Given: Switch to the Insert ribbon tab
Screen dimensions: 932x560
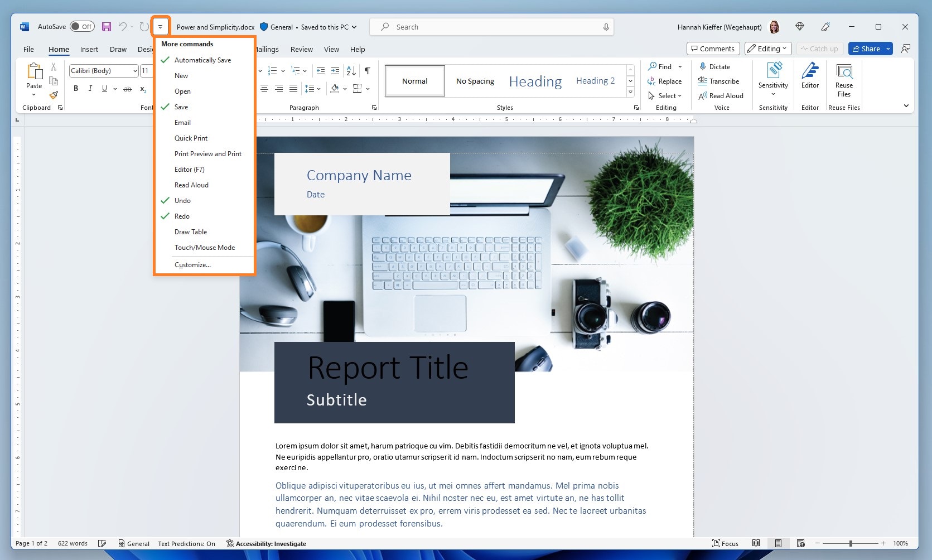Looking at the screenshot, I should (x=89, y=50).
